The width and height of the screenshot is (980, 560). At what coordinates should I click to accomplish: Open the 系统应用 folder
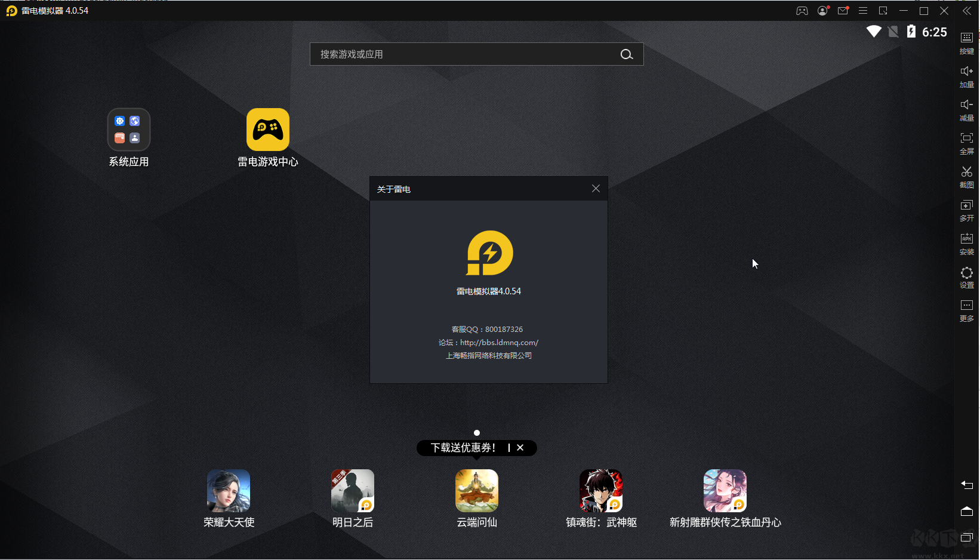128,129
